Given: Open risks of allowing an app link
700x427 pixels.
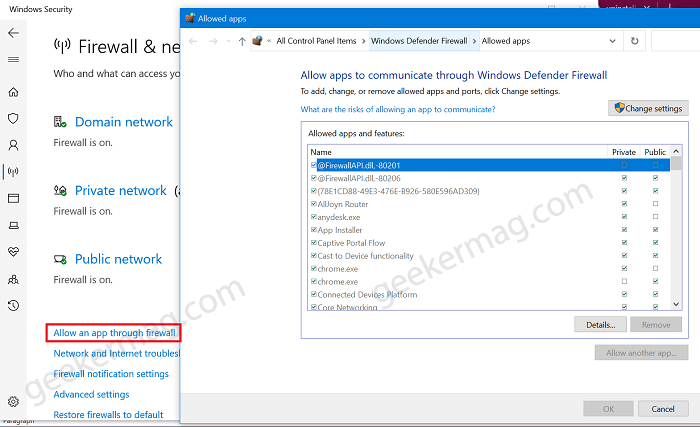Looking at the screenshot, I should [398, 109].
